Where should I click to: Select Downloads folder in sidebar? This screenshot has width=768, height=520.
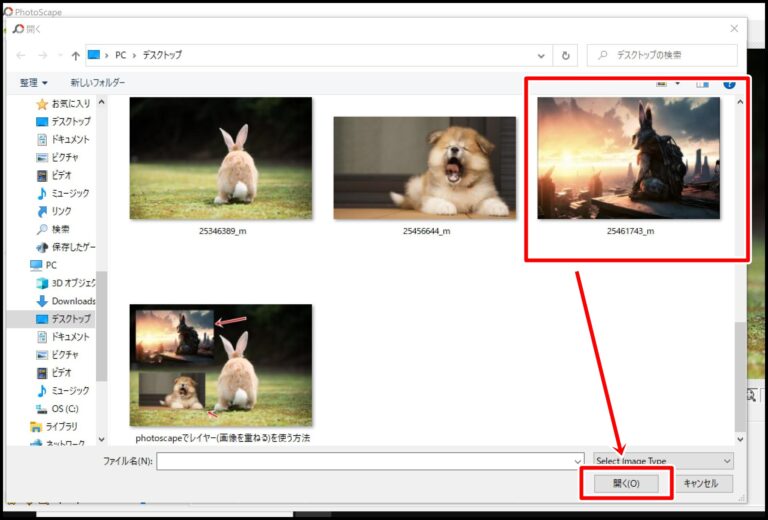[66, 301]
